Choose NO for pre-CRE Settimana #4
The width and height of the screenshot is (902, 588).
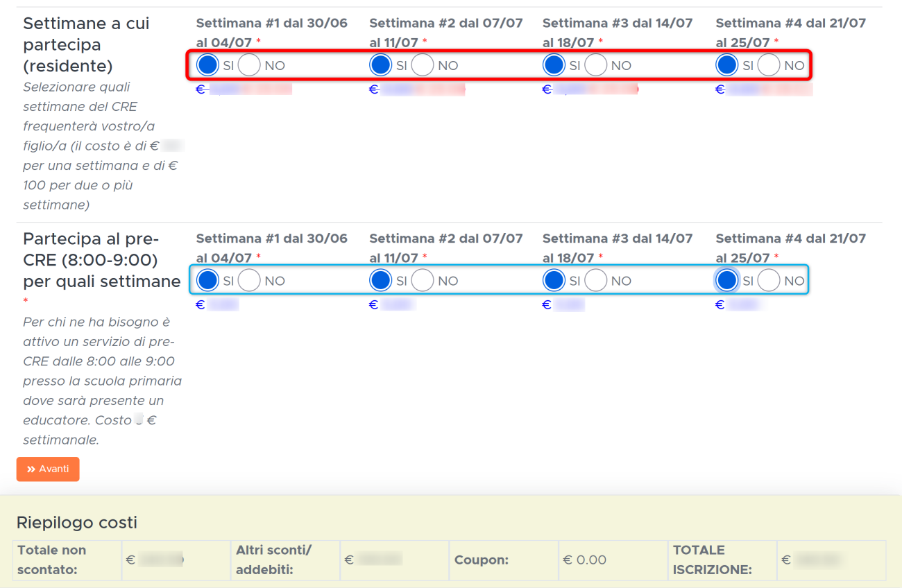pyautogui.click(x=769, y=281)
